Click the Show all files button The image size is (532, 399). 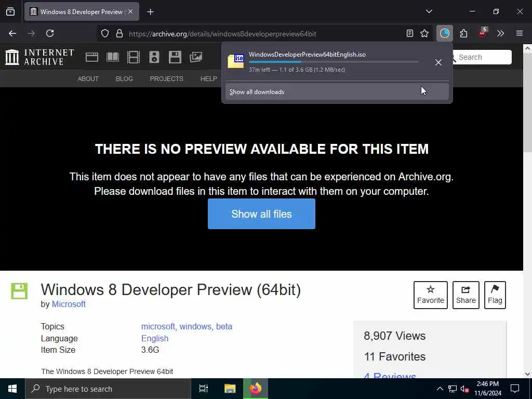coord(262,214)
